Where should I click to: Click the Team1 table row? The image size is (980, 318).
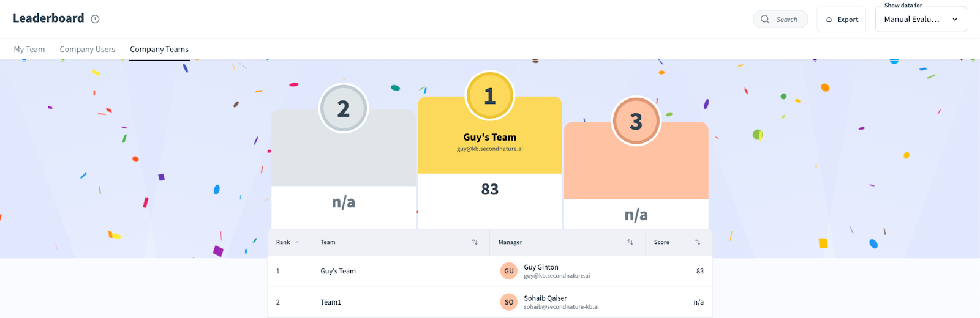click(x=331, y=302)
